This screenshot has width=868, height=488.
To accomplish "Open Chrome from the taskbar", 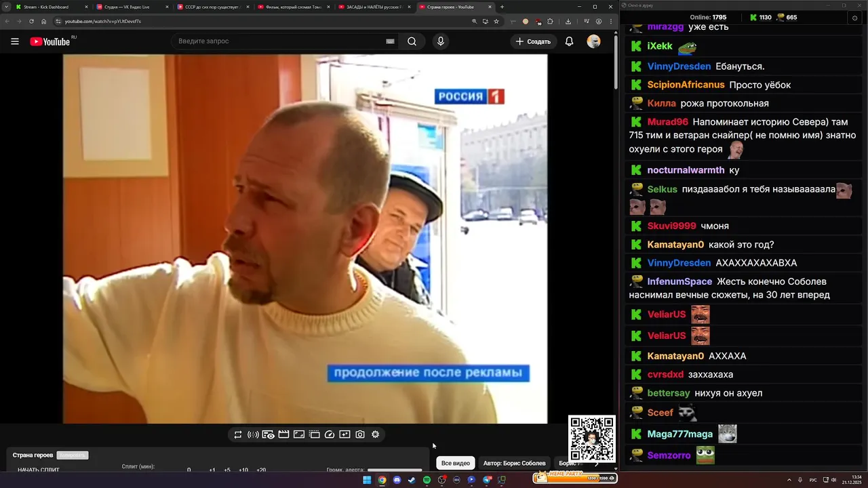I will [382, 480].
